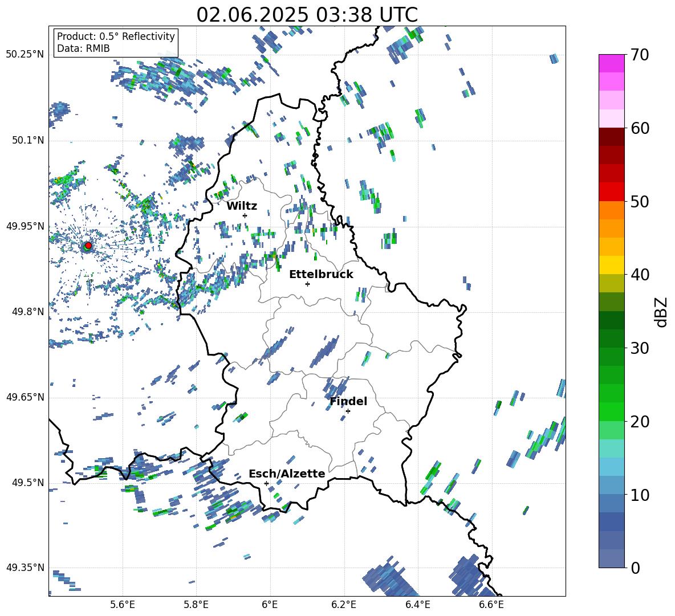The width and height of the screenshot is (675, 616).
Task: Click the dark blue colorbar segment near 5
Action: coord(611,522)
